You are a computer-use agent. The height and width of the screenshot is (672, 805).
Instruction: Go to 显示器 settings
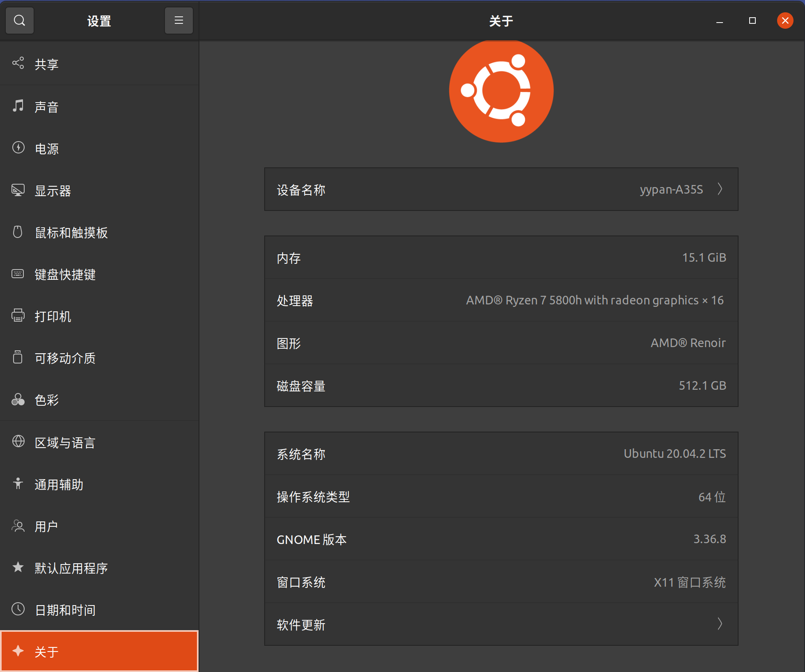tap(99, 191)
